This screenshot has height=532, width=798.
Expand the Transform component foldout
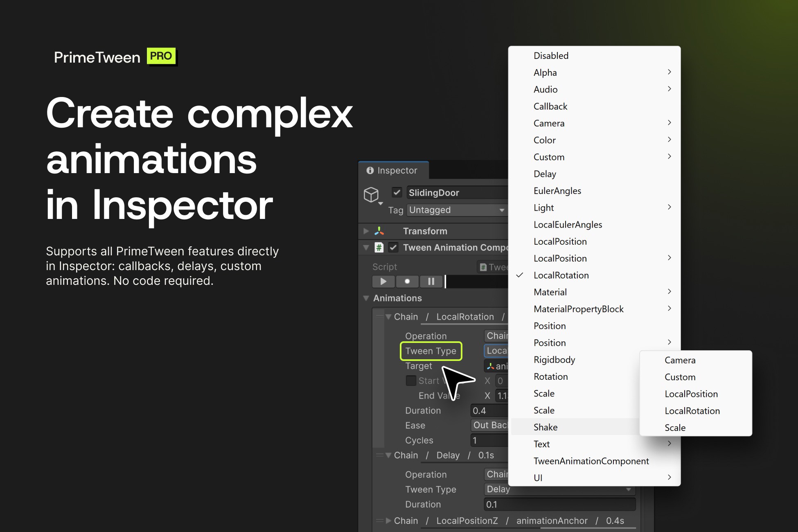(x=366, y=231)
